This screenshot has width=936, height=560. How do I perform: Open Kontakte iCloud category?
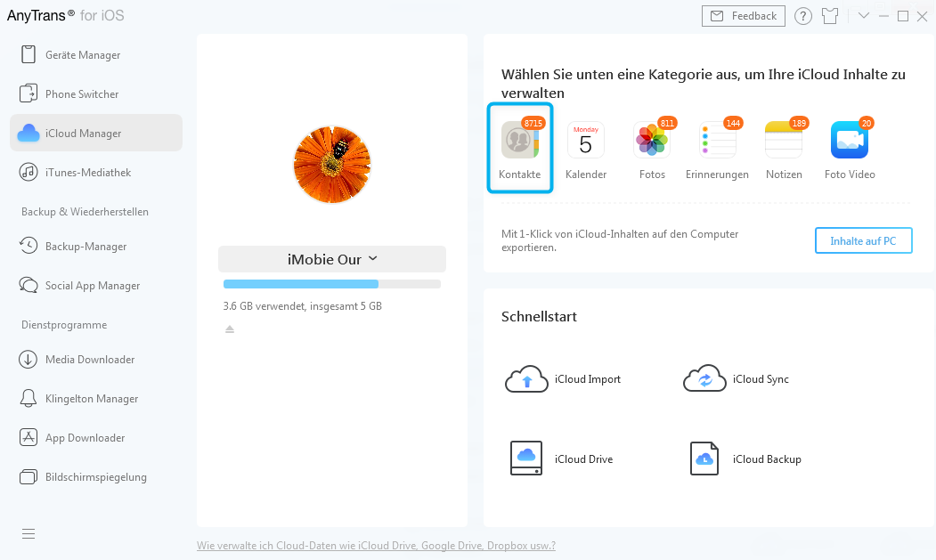click(x=520, y=148)
